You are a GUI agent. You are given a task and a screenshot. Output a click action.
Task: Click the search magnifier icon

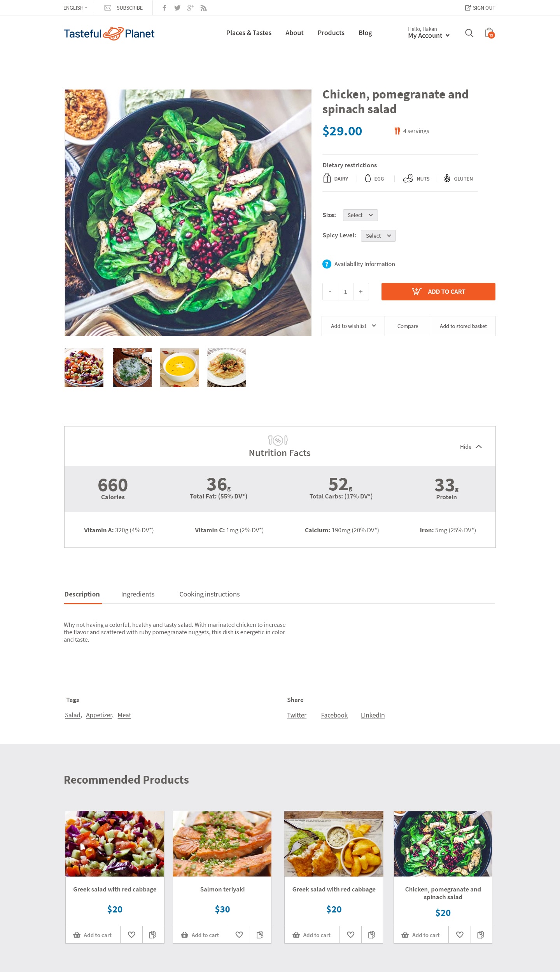pyautogui.click(x=469, y=33)
